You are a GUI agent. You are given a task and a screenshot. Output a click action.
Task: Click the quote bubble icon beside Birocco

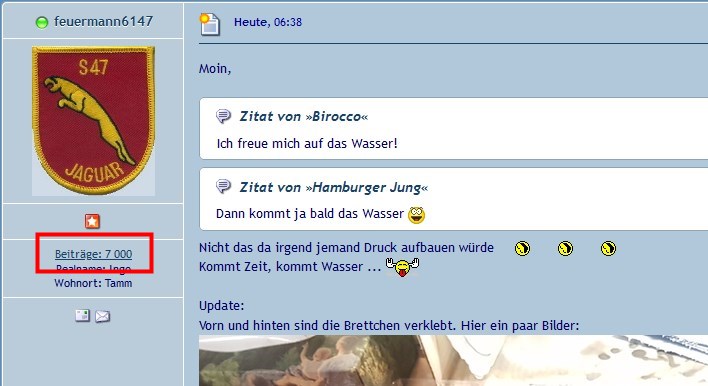(x=224, y=116)
